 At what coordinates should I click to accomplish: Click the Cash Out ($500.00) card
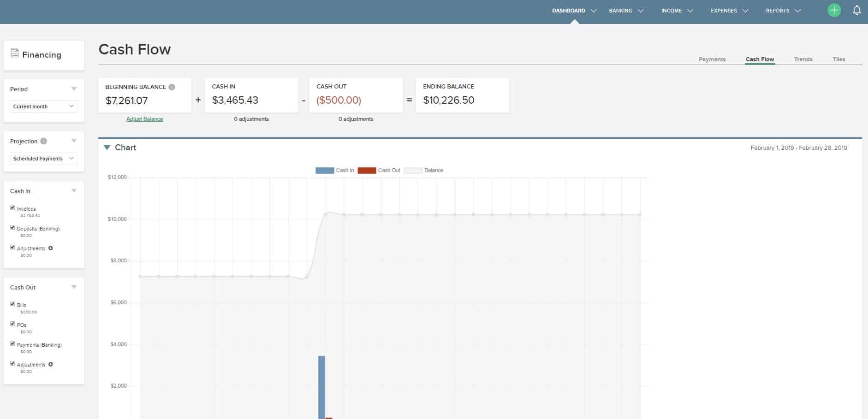[356, 95]
